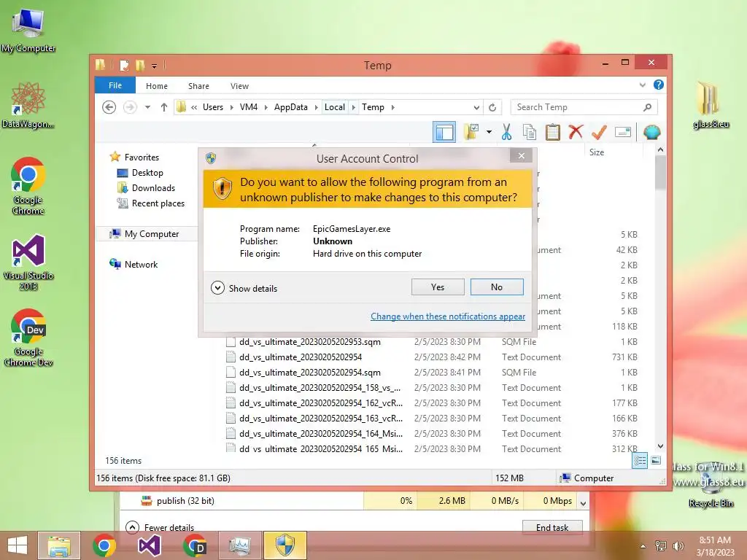
Task: Switch to the Share ribbon tab
Action: (x=198, y=86)
